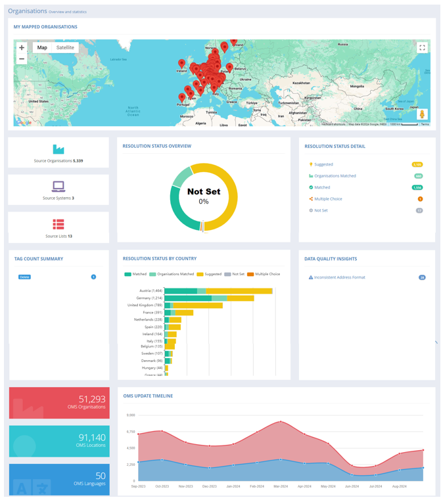Click the Street View pegman icon
This screenshot has width=443, height=504.
click(422, 114)
